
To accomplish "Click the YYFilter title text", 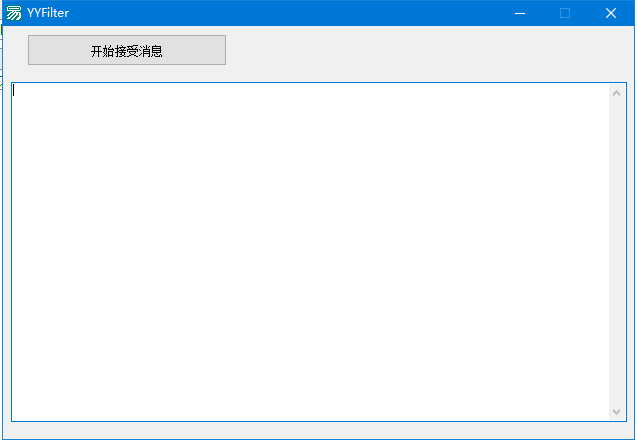I will point(48,13).
